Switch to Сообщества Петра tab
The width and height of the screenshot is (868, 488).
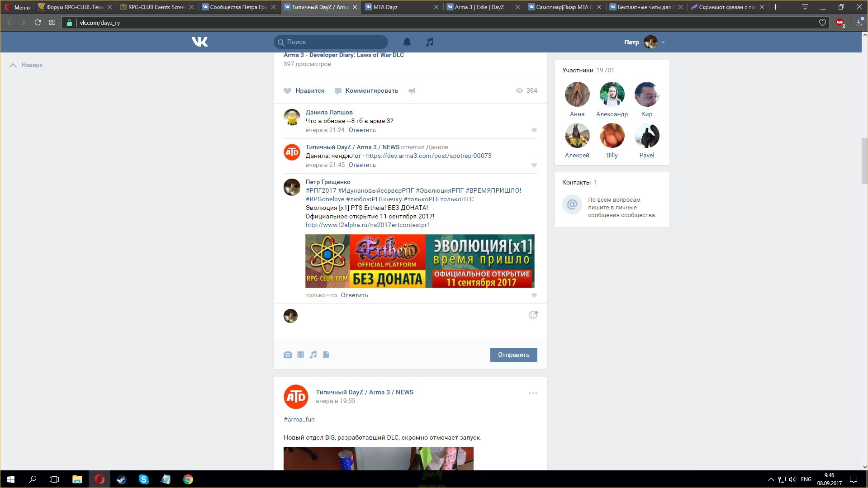238,7
